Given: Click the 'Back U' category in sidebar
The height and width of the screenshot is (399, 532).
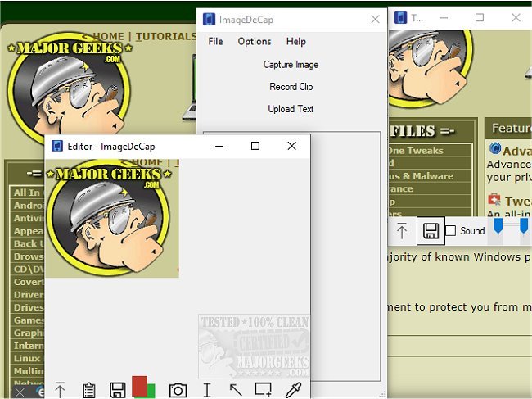Looking at the screenshot, I should (29, 244).
